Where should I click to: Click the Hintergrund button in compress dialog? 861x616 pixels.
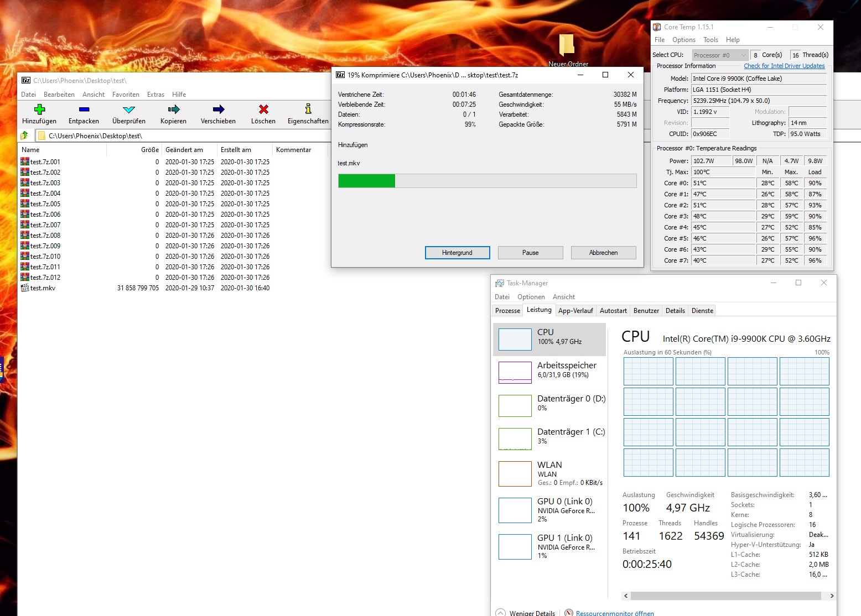[x=457, y=253]
